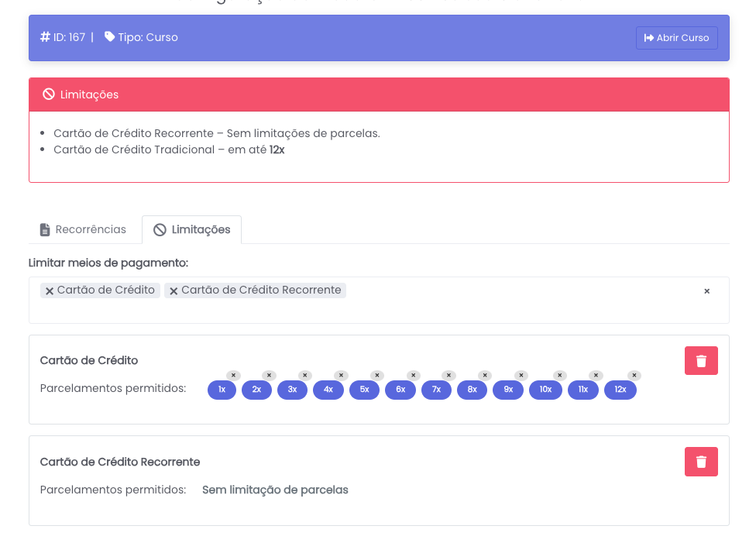Remove the 3x installment option

point(305,376)
